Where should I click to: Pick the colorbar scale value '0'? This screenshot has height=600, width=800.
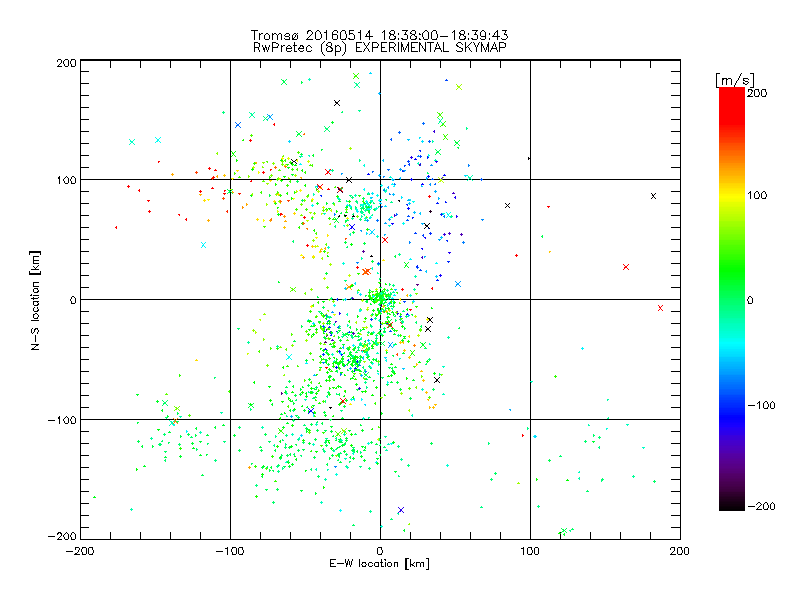coord(750,300)
